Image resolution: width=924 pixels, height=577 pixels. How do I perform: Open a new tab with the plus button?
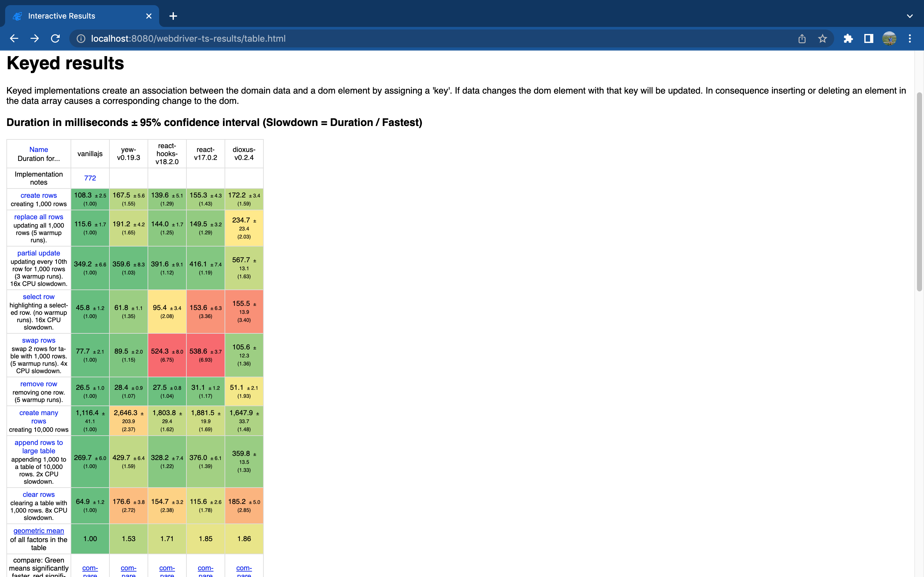[173, 16]
